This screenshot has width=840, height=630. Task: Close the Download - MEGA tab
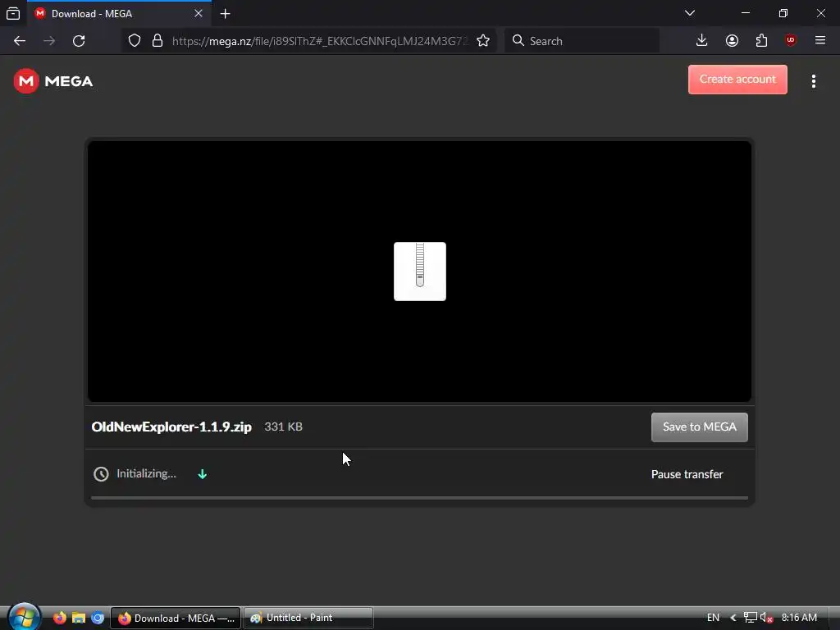click(x=199, y=13)
